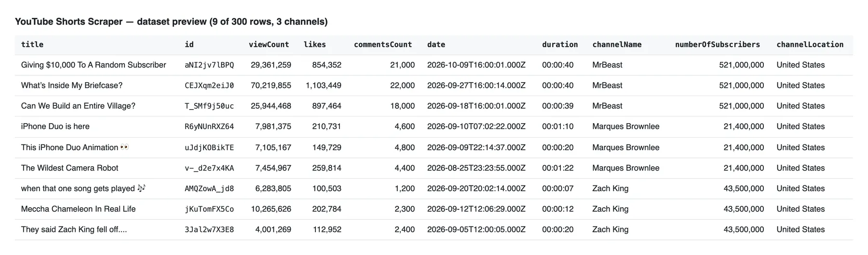
Task: Click the id 'R6yNUnRXZ64'
Action: point(209,127)
